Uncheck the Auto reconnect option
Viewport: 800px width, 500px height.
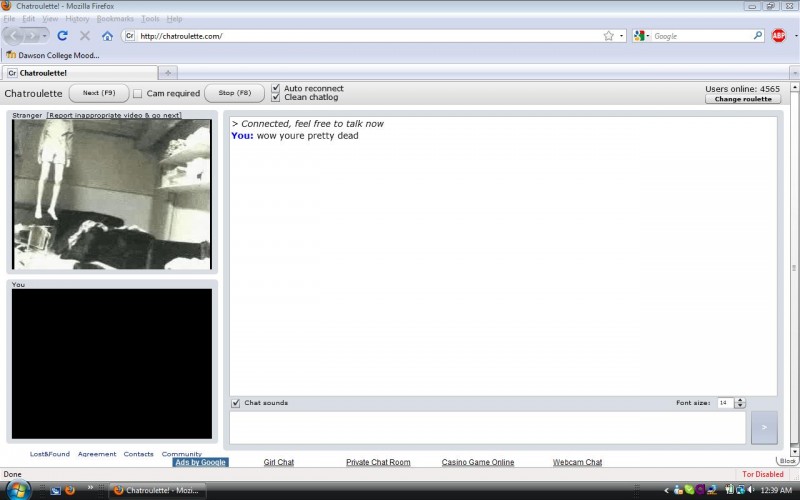[276, 88]
